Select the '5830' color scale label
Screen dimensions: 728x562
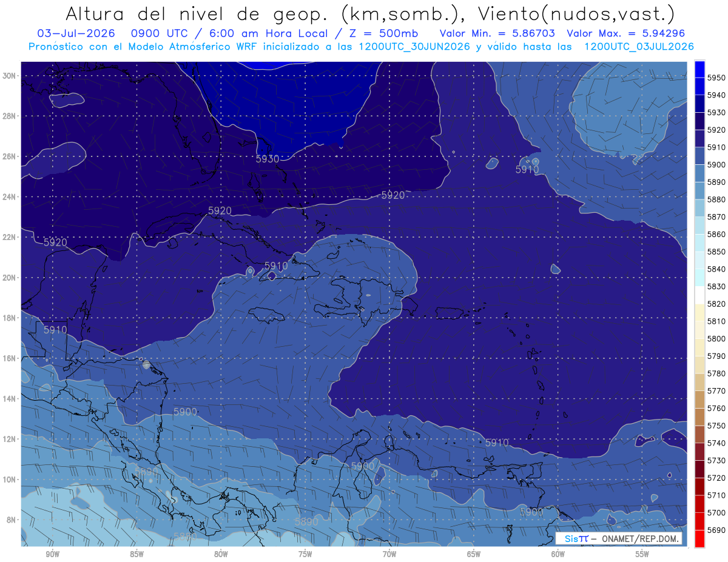[716, 286]
